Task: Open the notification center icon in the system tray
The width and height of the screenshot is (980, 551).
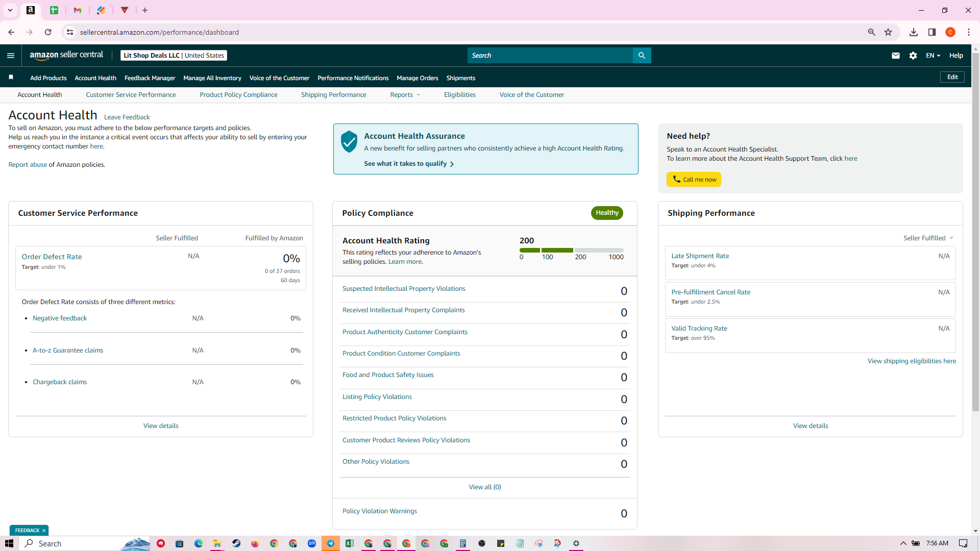Action: [963, 543]
